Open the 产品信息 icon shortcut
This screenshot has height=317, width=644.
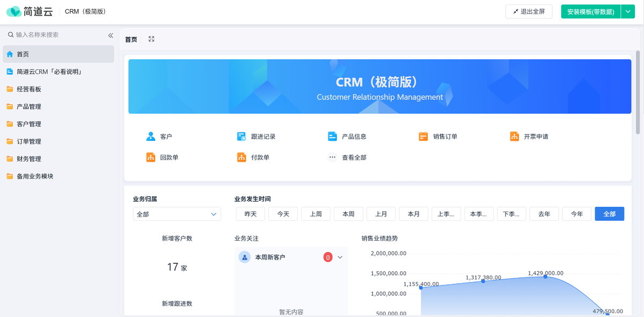click(x=333, y=136)
